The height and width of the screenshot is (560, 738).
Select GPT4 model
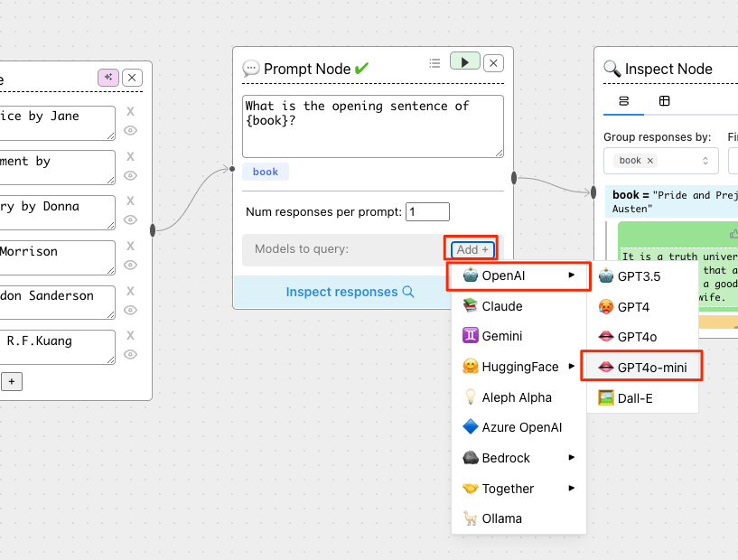642,307
